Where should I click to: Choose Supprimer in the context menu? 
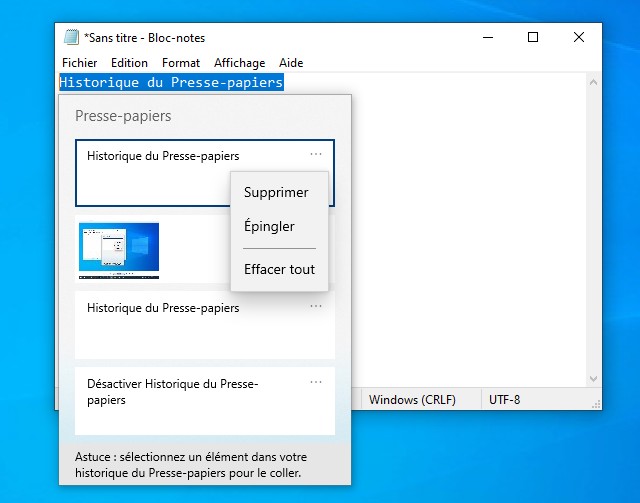click(x=280, y=192)
